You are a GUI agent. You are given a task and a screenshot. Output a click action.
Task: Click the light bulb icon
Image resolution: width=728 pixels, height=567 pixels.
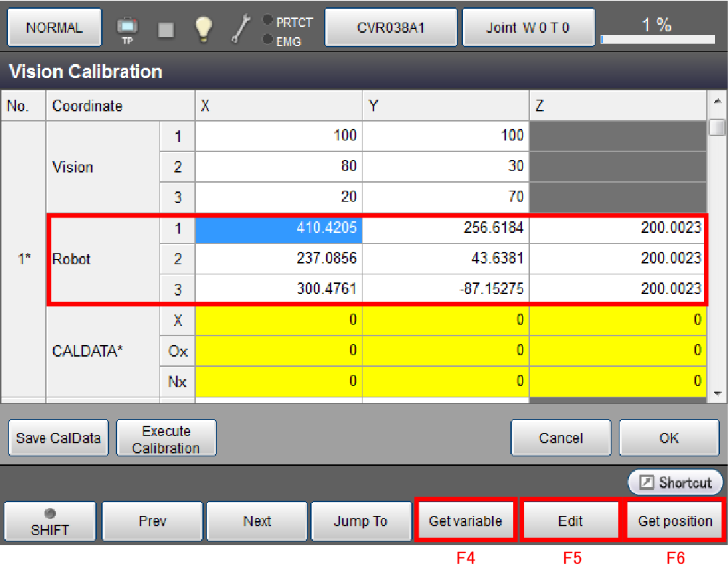(x=203, y=28)
